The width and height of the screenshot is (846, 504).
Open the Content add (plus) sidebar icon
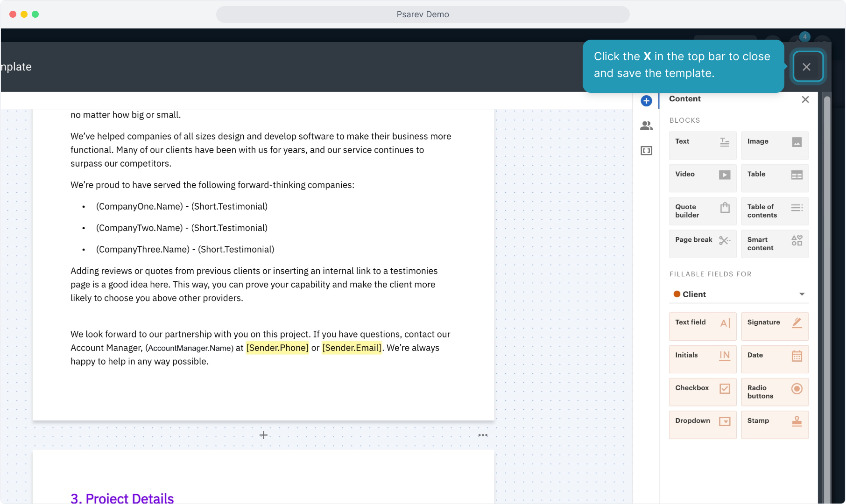(x=646, y=101)
